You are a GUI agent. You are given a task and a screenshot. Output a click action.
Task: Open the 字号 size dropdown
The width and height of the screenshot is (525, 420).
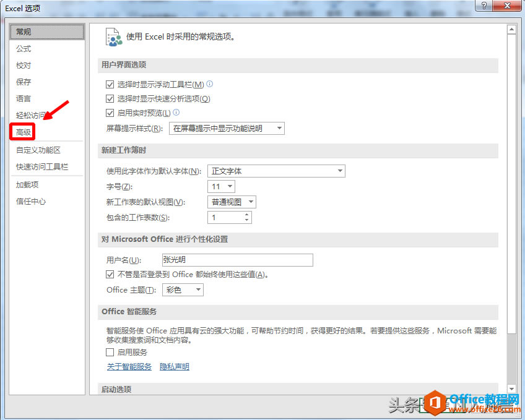pyautogui.click(x=221, y=187)
